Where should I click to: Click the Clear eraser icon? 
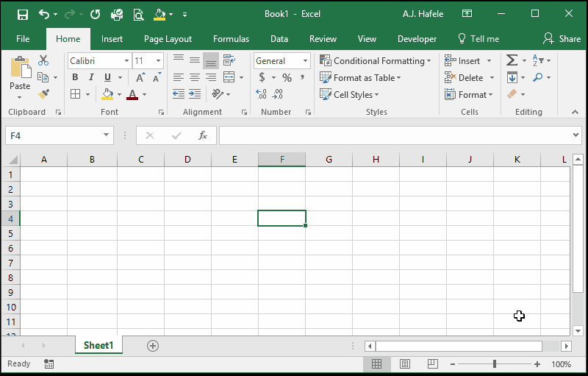[x=512, y=93]
